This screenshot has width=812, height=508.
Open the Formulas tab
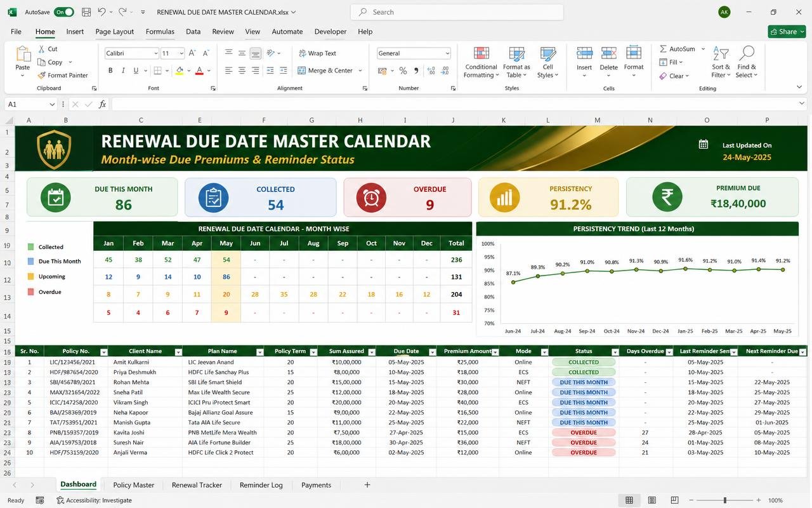click(160, 32)
